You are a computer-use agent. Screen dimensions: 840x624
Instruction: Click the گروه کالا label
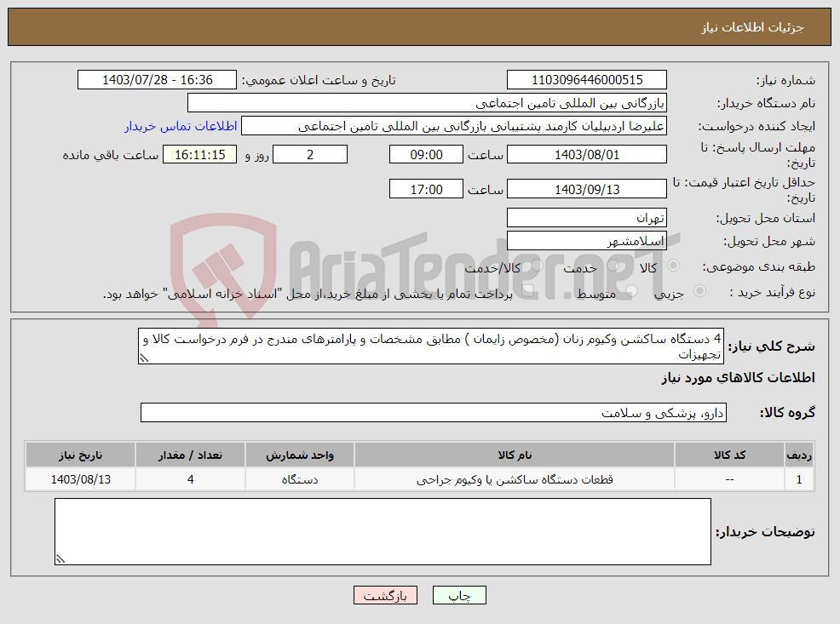pos(787,413)
